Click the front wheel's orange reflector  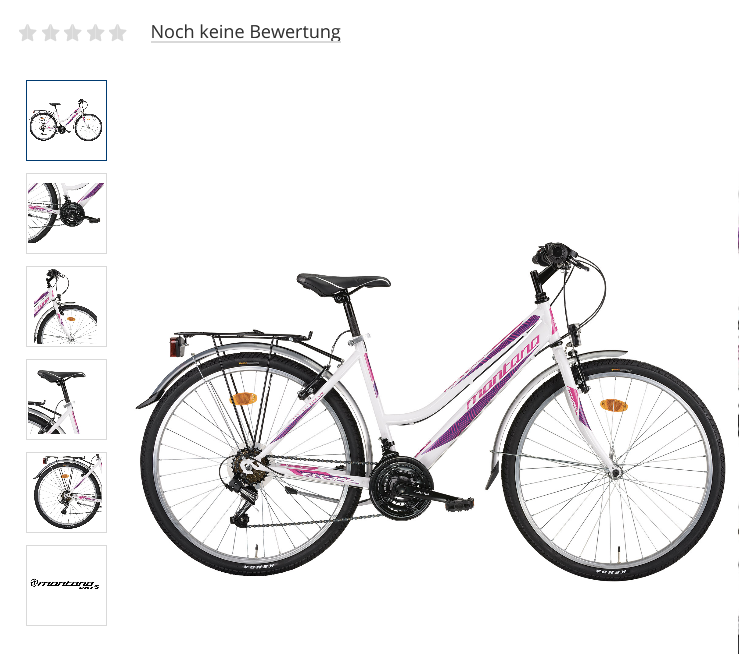click(613, 405)
